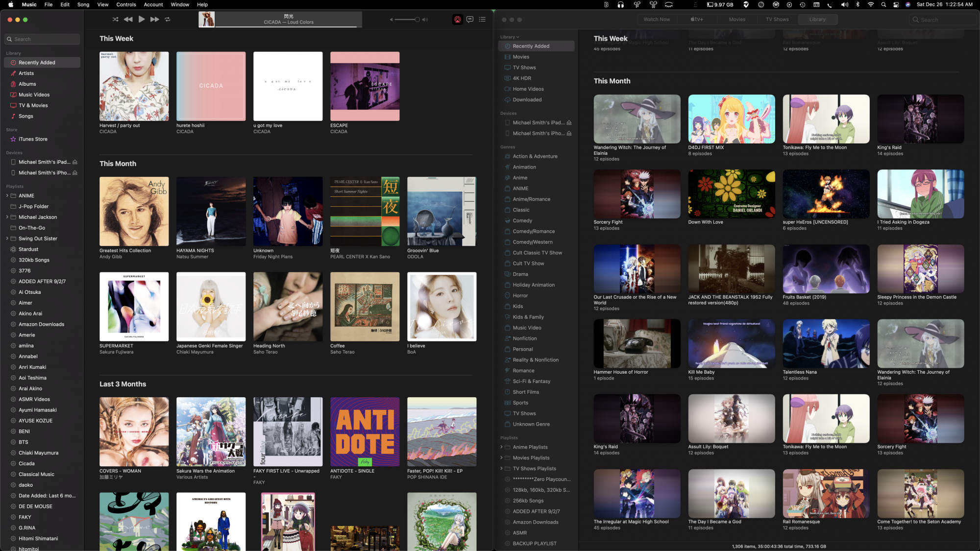The width and height of the screenshot is (980, 551).
Task: Skip to the next track
Action: [x=155, y=20]
